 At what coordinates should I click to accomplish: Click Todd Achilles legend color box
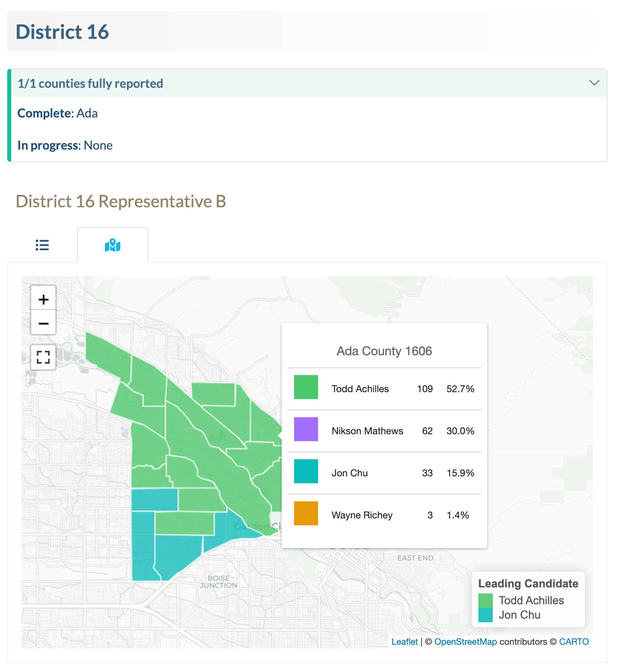pyautogui.click(x=485, y=601)
